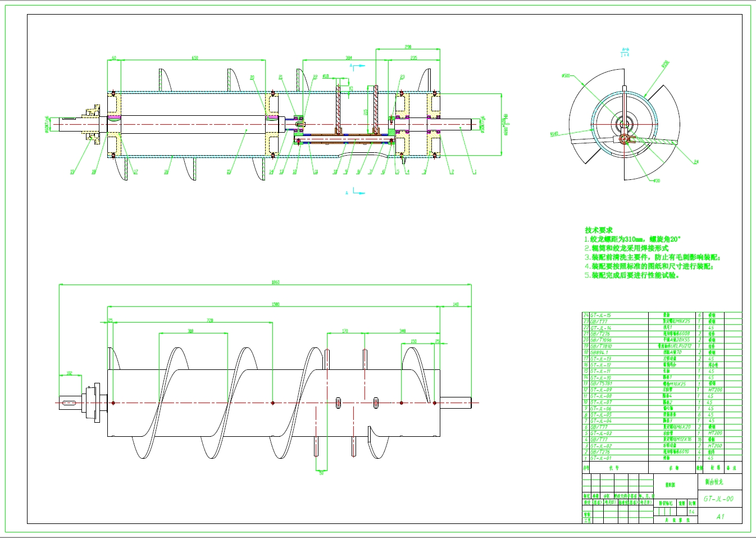This screenshot has width=756, height=538.
Task: Click the quantity 16 in parts list row 4
Action: tap(699, 440)
